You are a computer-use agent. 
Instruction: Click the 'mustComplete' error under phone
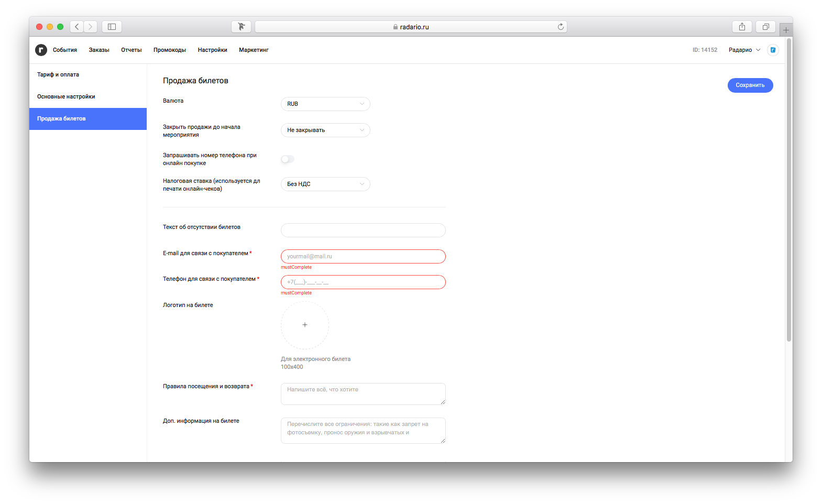click(296, 293)
